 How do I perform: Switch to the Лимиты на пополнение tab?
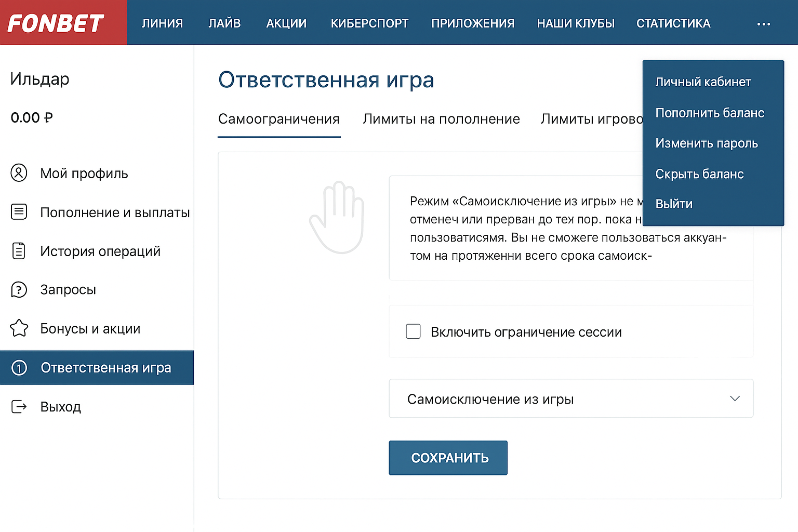coord(441,119)
